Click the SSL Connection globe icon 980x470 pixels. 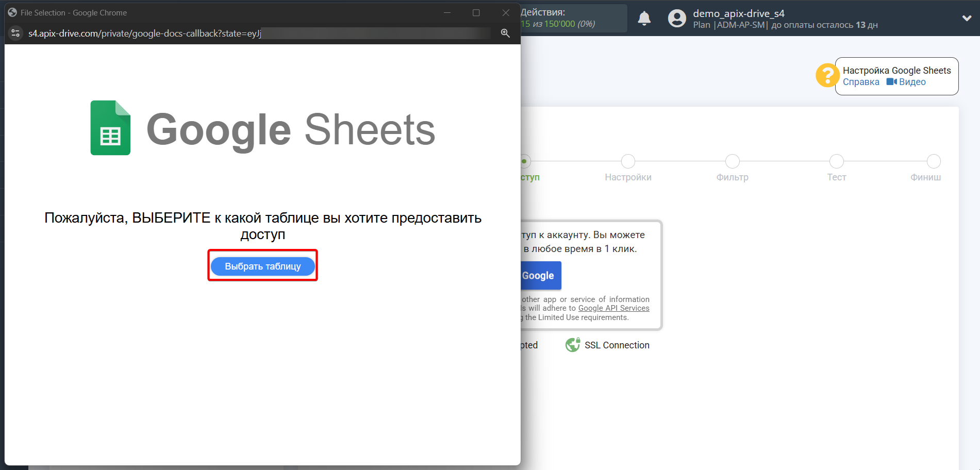(x=573, y=345)
